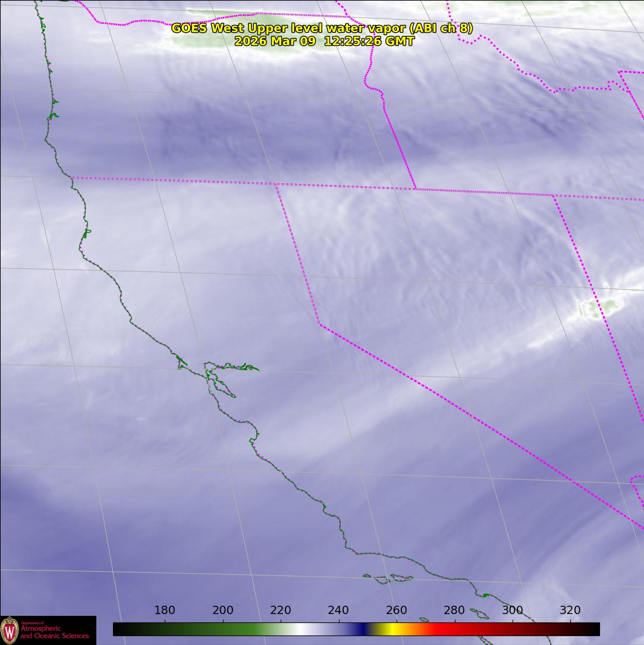
Task: Pick the 260 colorbar tick label
Action: [396, 610]
